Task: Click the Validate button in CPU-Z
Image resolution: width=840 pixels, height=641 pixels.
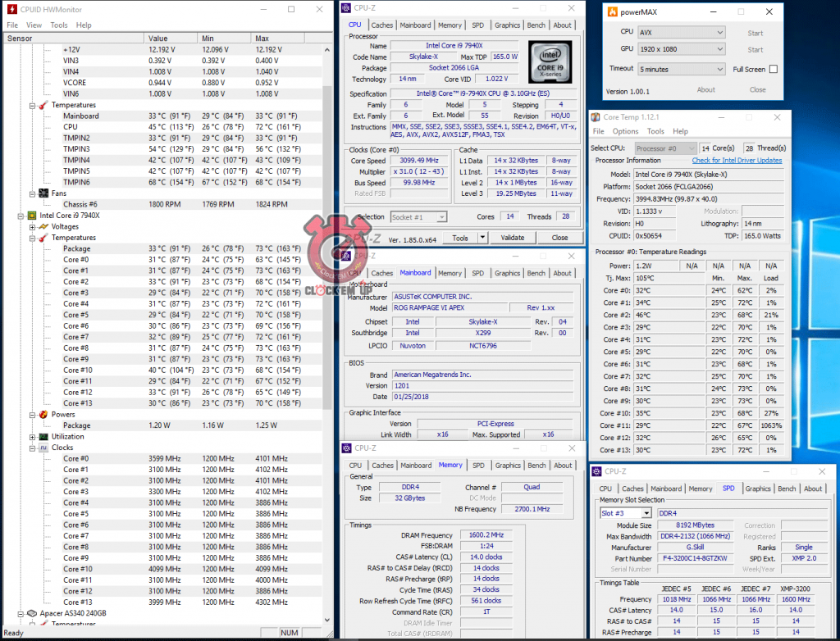Action: click(x=512, y=238)
